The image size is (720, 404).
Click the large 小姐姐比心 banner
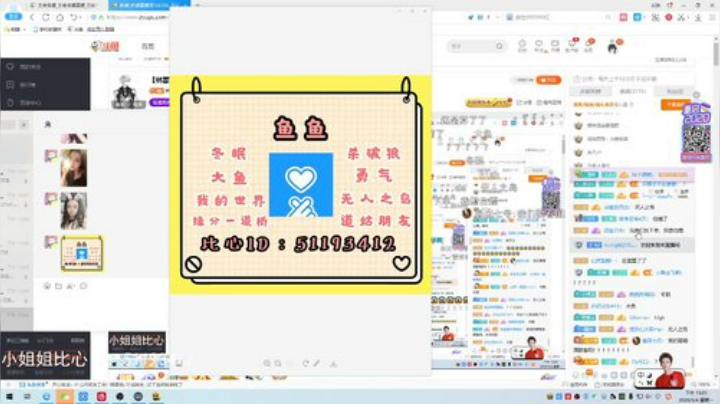tap(45, 356)
